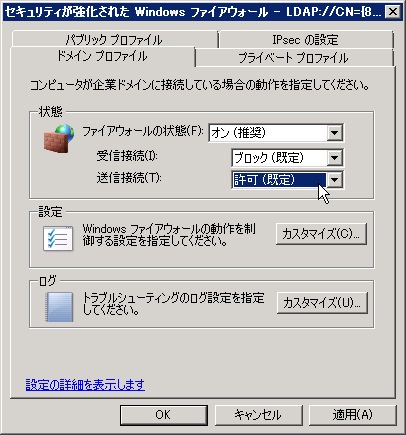Select the ドメイン プロファイル tab
The height and width of the screenshot is (435, 406).
tap(103, 56)
